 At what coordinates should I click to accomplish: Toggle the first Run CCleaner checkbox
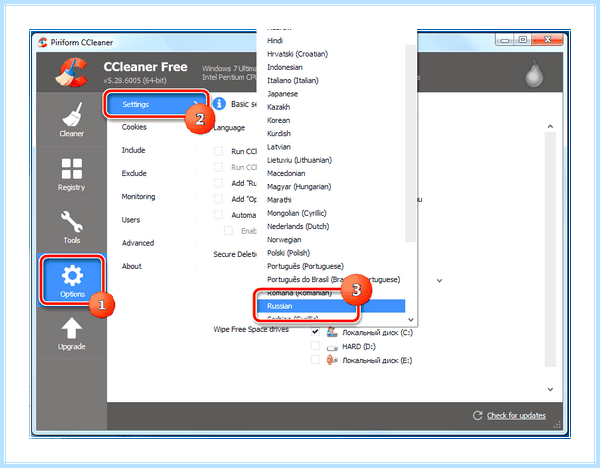pyautogui.click(x=218, y=151)
